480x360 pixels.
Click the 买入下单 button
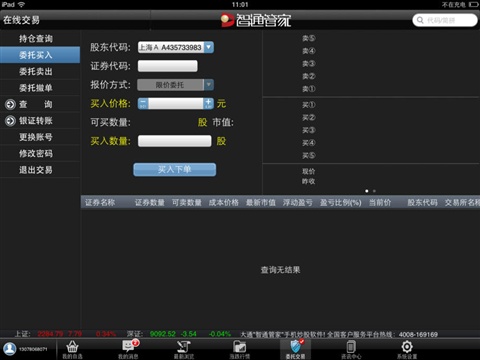[x=175, y=169]
